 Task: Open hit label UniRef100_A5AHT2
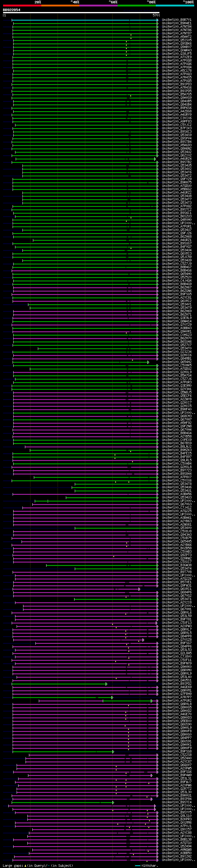[176, 37]
